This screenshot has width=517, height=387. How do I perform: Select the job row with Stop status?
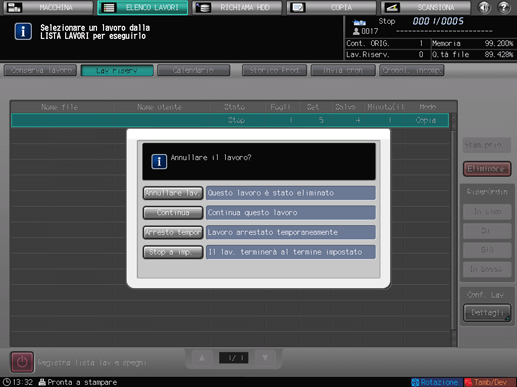click(x=230, y=120)
